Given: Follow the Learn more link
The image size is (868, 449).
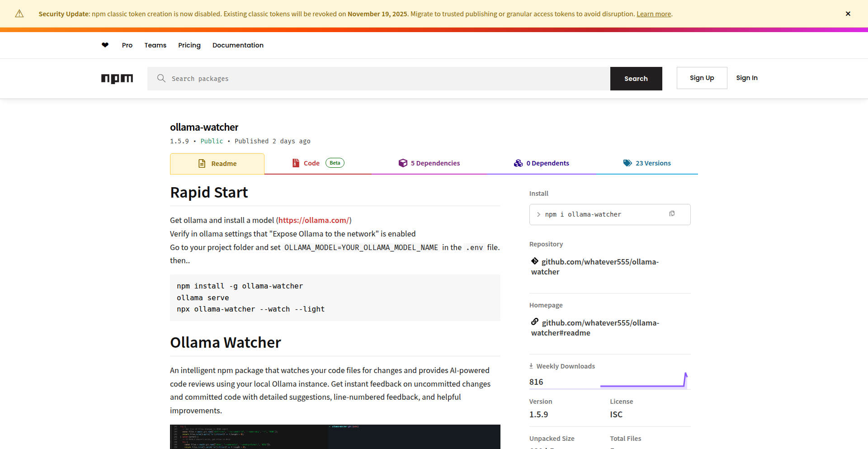Looking at the screenshot, I should tap(653, 14).
